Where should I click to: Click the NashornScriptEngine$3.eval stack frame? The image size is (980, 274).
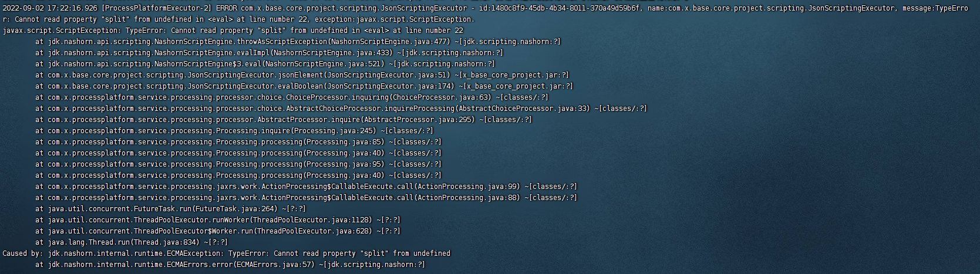[264, 64]
